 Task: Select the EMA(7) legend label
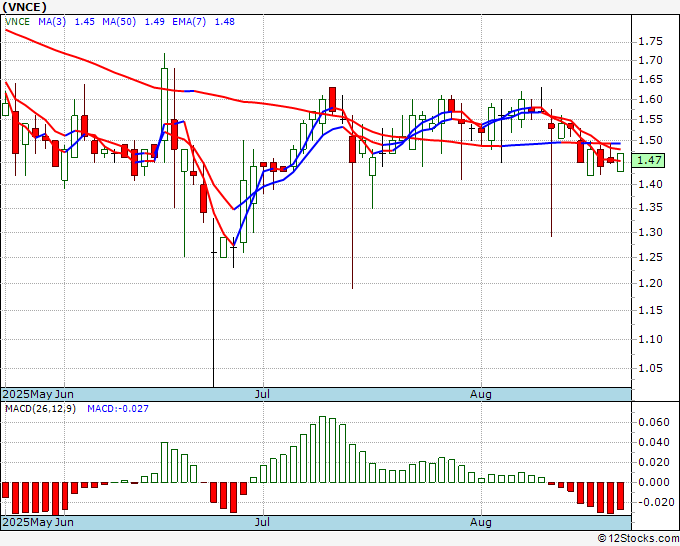point(189,22)
